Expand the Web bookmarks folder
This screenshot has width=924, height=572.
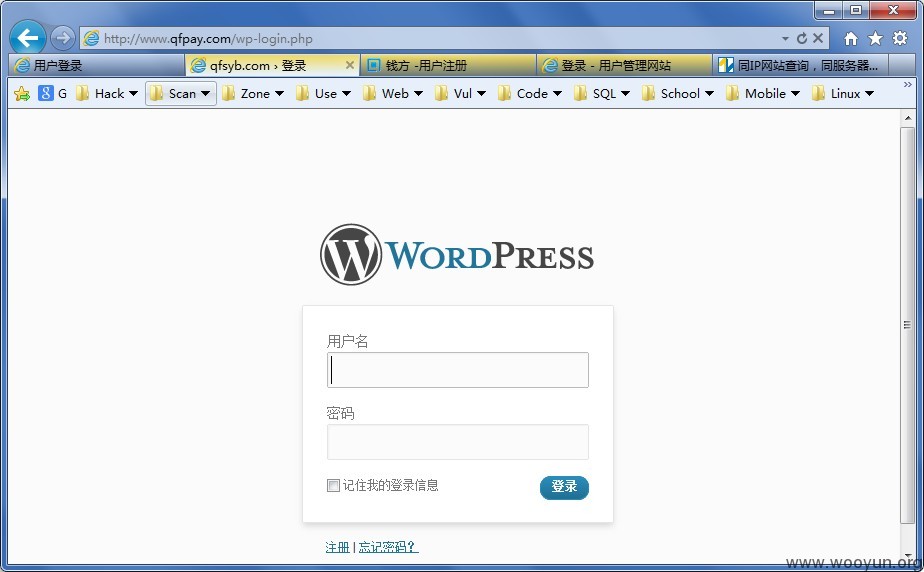click(393, 93)
